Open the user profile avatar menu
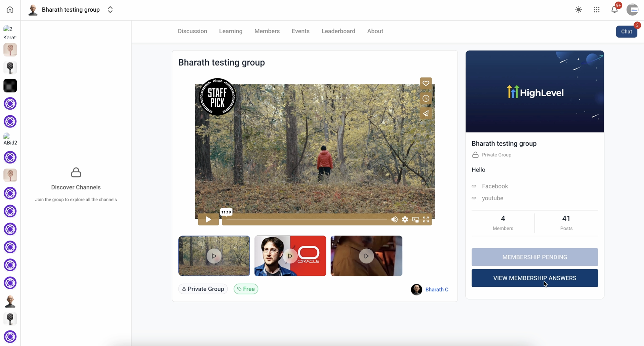The height and width of the screenshot is (346, 644). (x=632, y=10)
